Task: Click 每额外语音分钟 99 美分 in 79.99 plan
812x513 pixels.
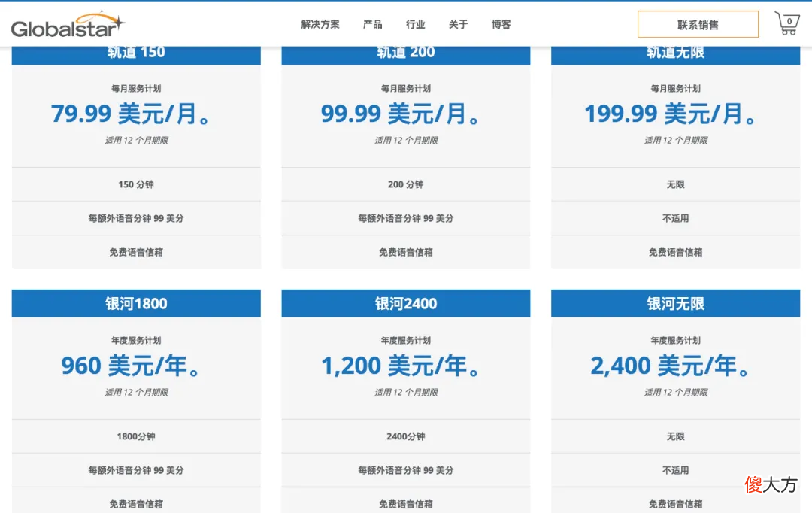Action: pos(136,218)
